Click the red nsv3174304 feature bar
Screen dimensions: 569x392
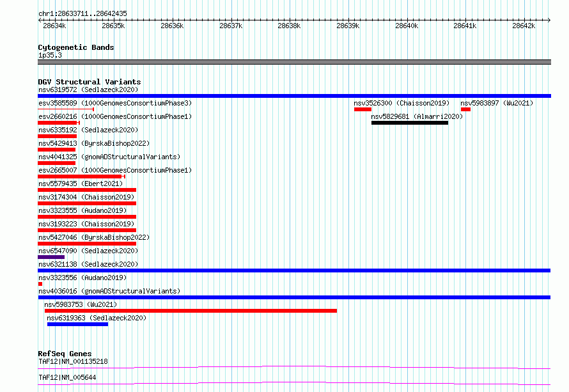pos(87,203)
